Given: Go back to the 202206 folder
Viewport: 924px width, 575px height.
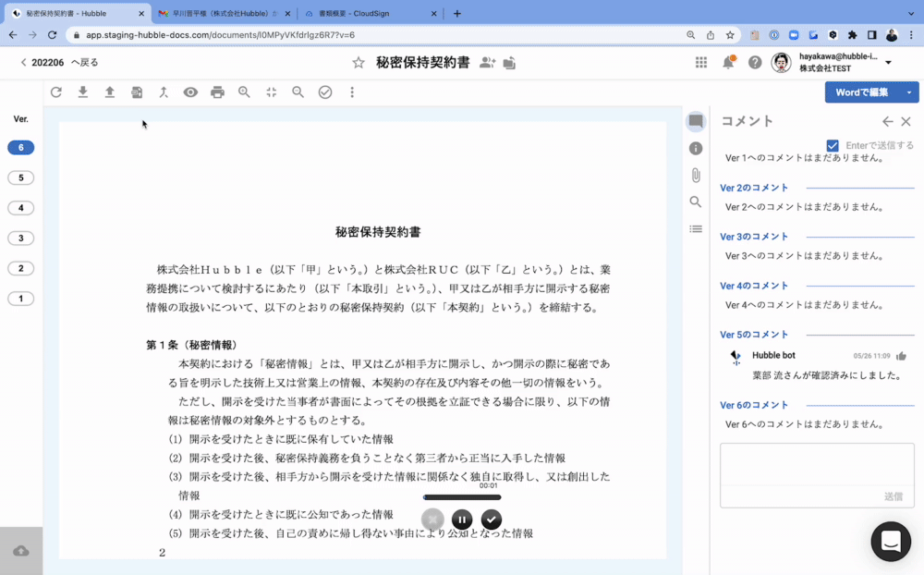Looking at the screenshot, I should [59, 63].
